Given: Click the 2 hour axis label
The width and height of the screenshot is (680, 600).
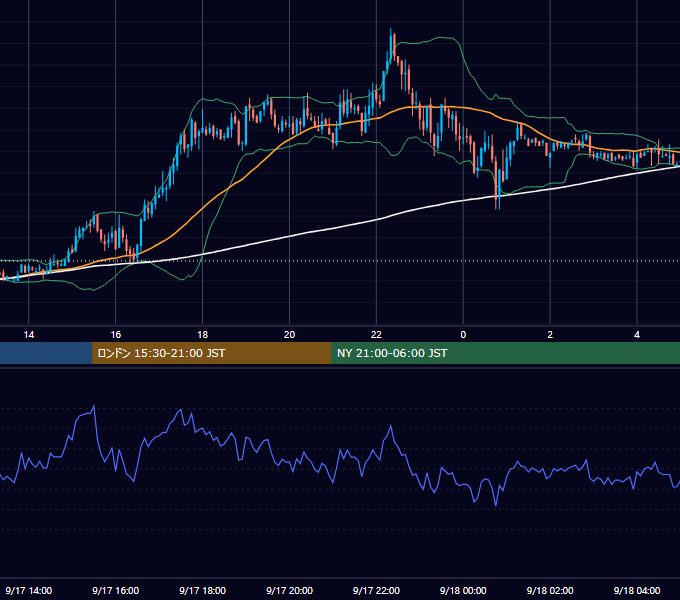Looking at the screenshot, I should tap(550, 335).
